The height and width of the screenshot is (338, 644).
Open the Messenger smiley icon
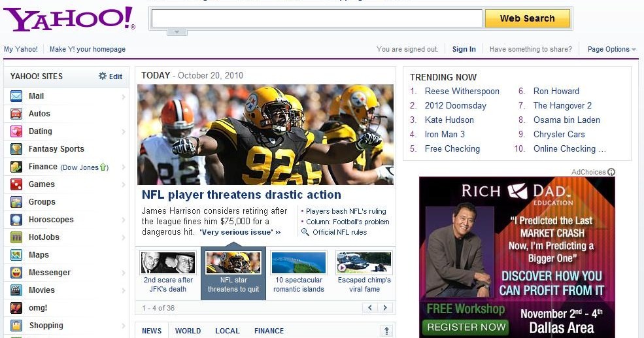(16, 273)
